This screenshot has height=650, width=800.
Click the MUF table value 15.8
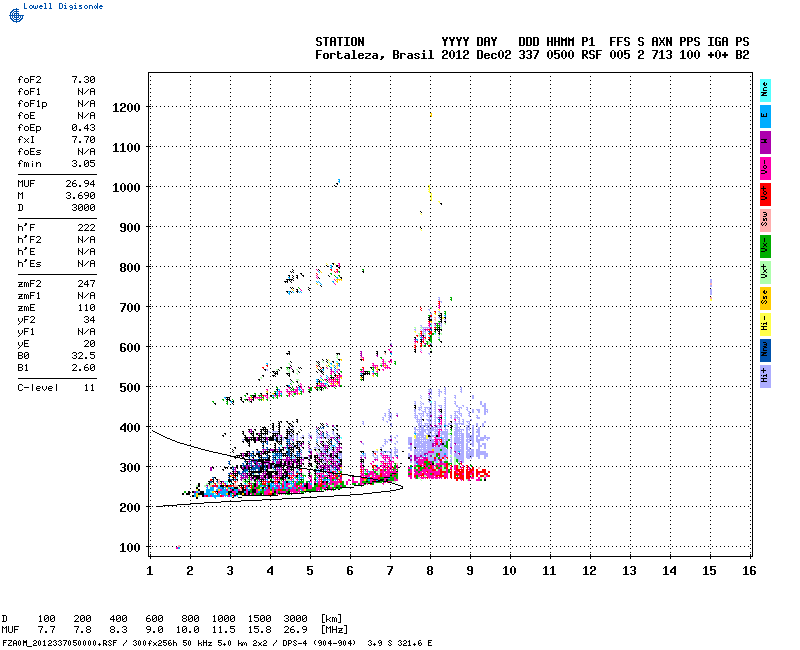coord(259,630)
